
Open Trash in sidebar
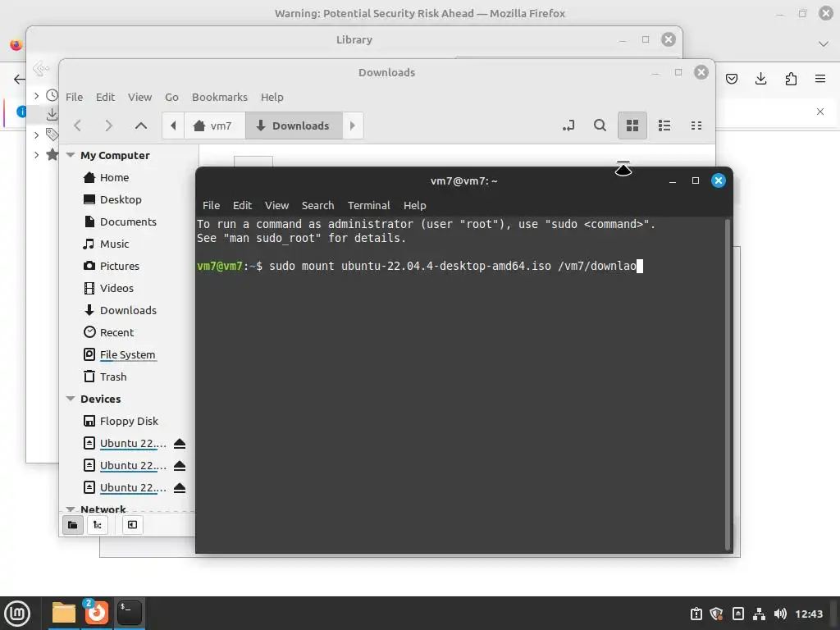point(112,377)
